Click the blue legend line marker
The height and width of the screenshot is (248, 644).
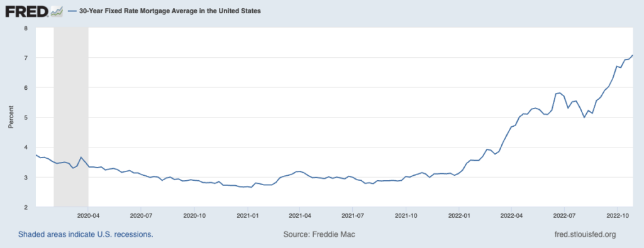click(72, 11)
